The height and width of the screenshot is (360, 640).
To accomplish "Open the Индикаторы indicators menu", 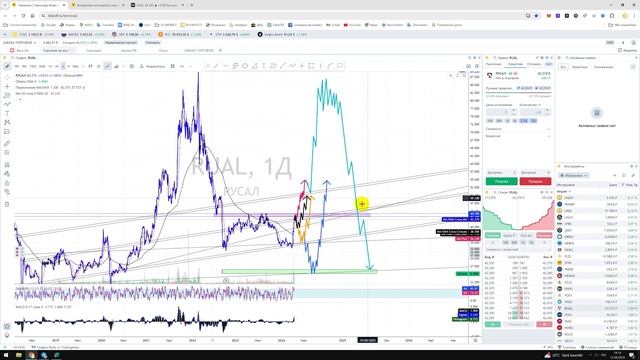I will [x=153, y=66].
